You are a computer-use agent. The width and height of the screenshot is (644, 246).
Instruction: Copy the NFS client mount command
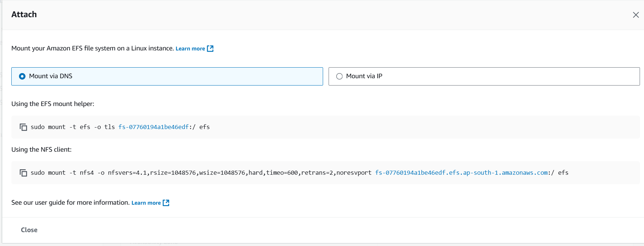click(23, 173)
